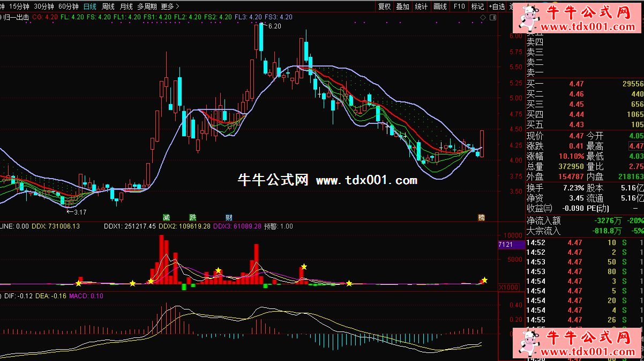Click the X1000 scale label
This screenshot has width=644, height=361.
coord(508,287)
